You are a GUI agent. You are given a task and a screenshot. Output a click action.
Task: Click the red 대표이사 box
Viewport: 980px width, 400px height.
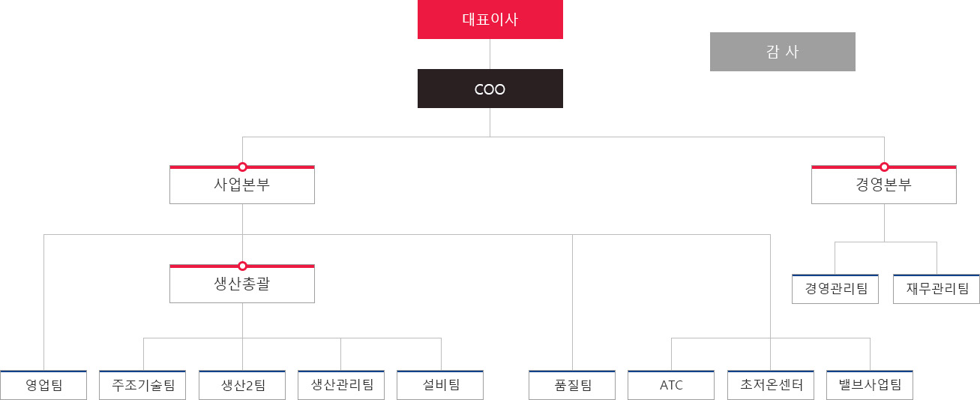click(x=490, y=20)
